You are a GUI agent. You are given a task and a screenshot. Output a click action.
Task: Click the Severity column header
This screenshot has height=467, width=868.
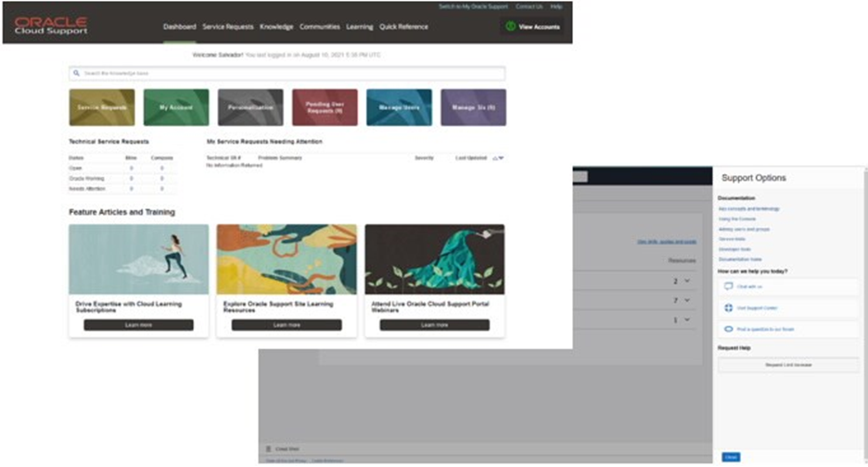pos(424,158)
